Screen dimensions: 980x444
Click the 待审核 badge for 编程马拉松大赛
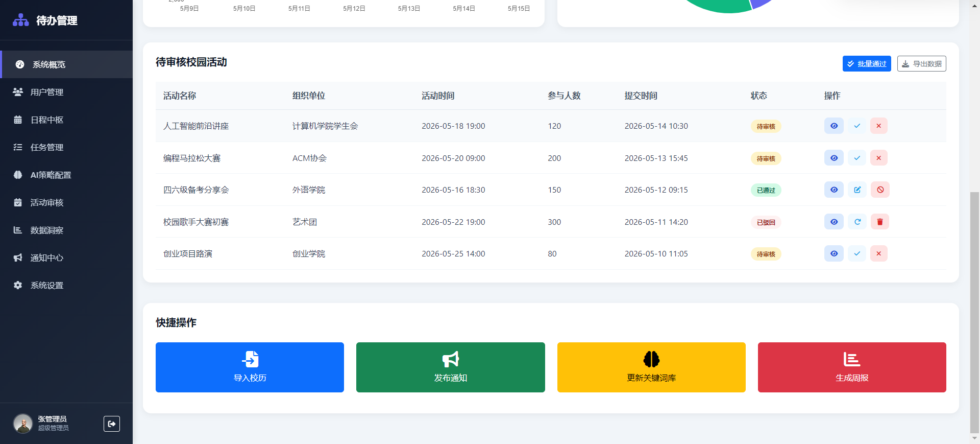[766, 158]
